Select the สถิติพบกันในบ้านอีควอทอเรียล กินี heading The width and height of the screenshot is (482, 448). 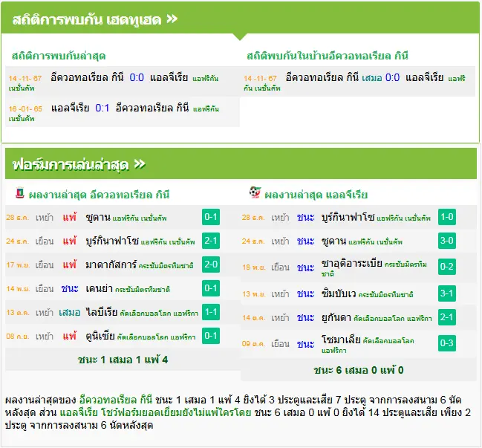[328, 56]
